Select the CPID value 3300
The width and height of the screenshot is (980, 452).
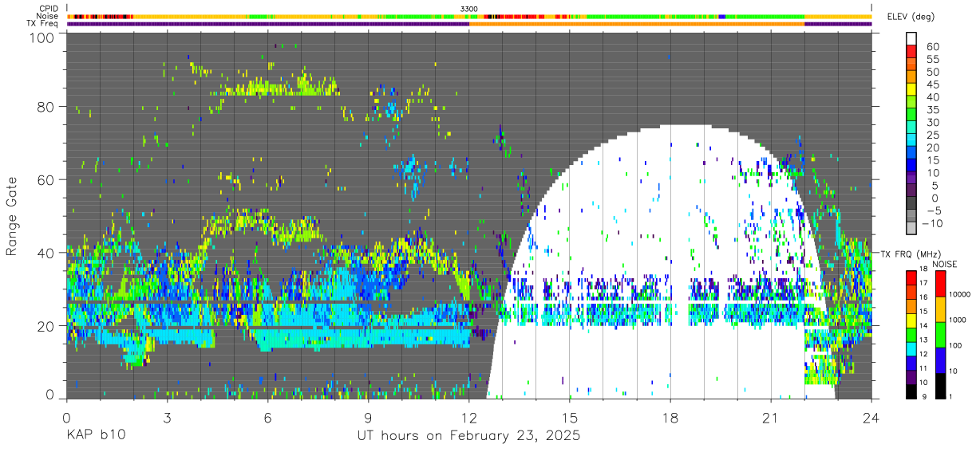point(469,8)
